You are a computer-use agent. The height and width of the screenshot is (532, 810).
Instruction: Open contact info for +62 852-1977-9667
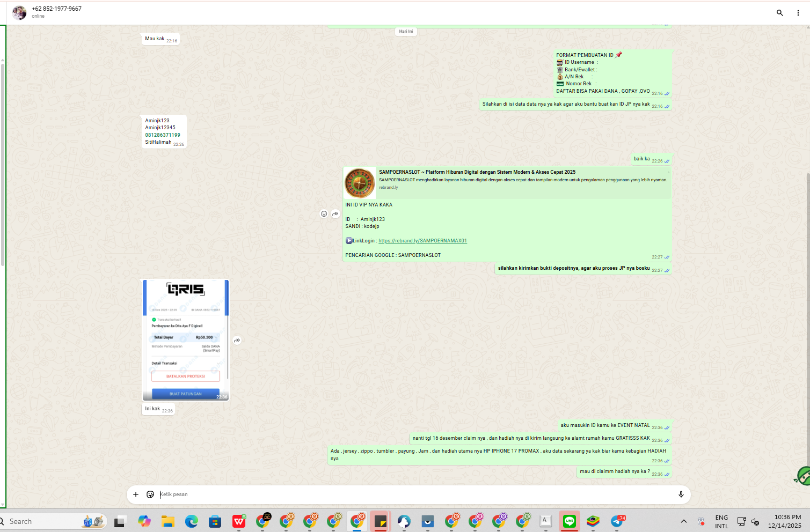[x=56, y=9]
